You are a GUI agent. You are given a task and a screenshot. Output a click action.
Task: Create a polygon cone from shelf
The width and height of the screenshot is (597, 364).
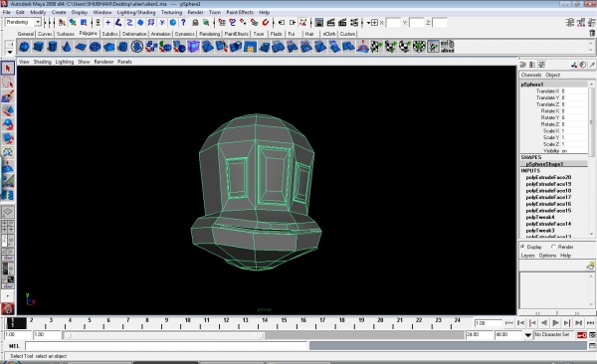coord(67,47)
